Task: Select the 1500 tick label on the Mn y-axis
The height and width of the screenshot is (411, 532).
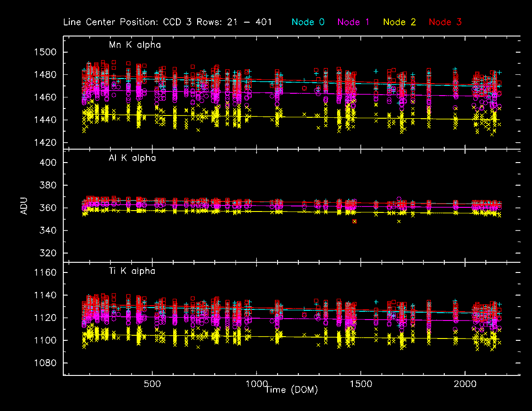Action: click(x=46, y=52)
